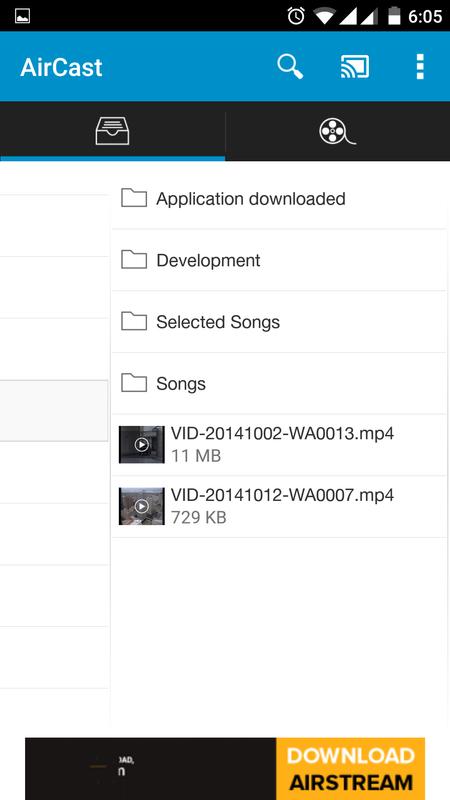This screenshot has height=800, width=450.
Task: Play the VID-20141012-WA0007.mp4 thumbnail
Action: tap(141, 506)
